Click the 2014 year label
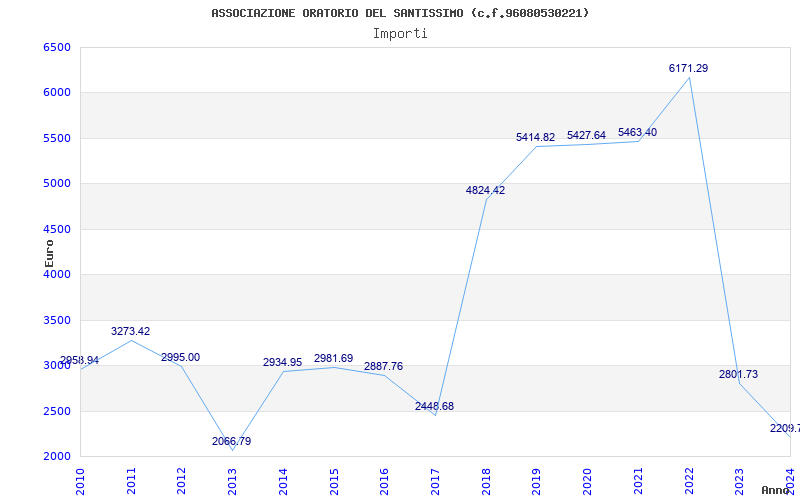Image resolution: width=800 pixels, height=500 pixels. pyautogui.click(x=283, y=481)
